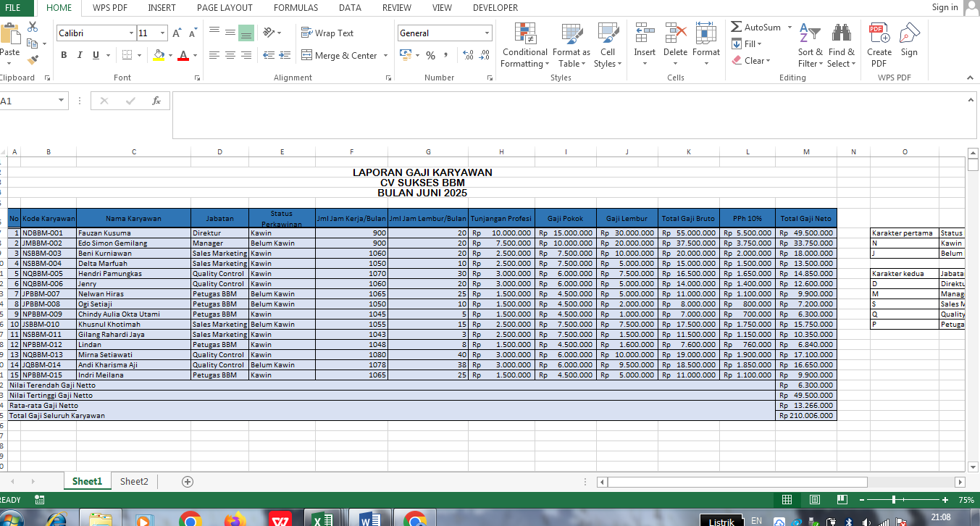Open the Calibri font name dropdown
The image size is (980, 526).
click(132, 33)
